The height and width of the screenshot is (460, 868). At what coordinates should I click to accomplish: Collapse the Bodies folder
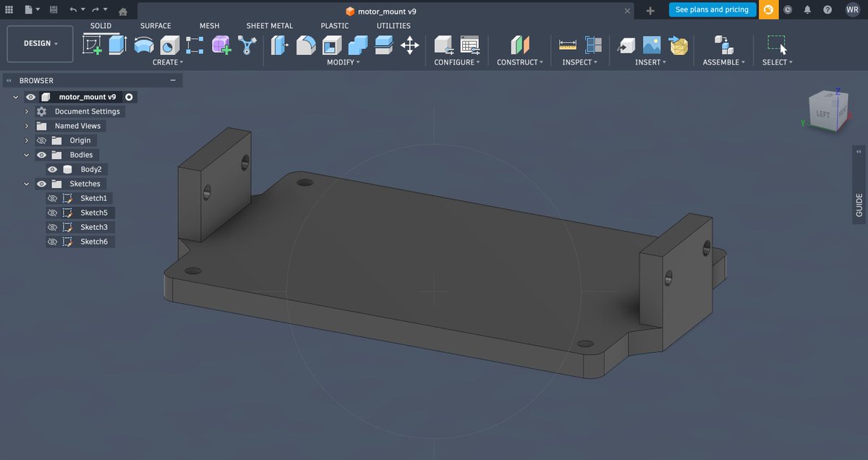coord(27,155)
